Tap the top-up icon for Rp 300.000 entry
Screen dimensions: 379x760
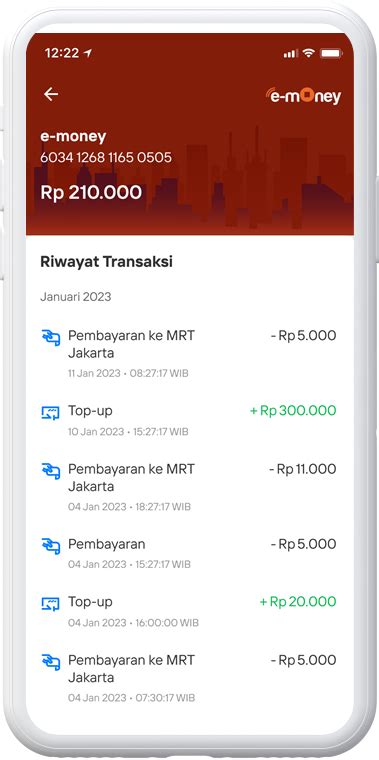click(x=50, y=413)
